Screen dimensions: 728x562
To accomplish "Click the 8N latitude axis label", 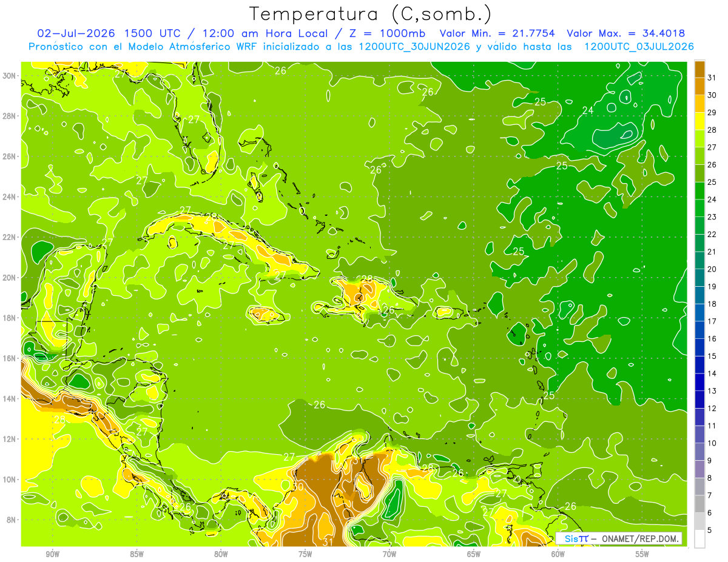I will (12, 520).
